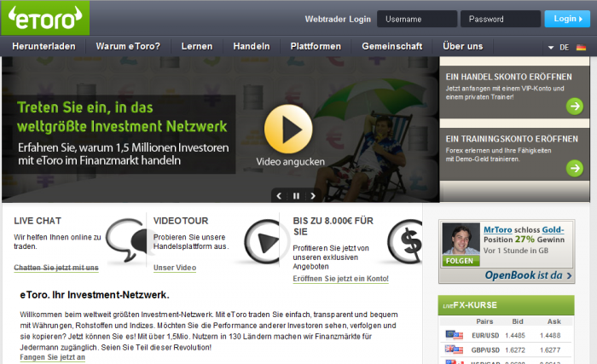Open the Gemeinschaft menu

point(392,46)
